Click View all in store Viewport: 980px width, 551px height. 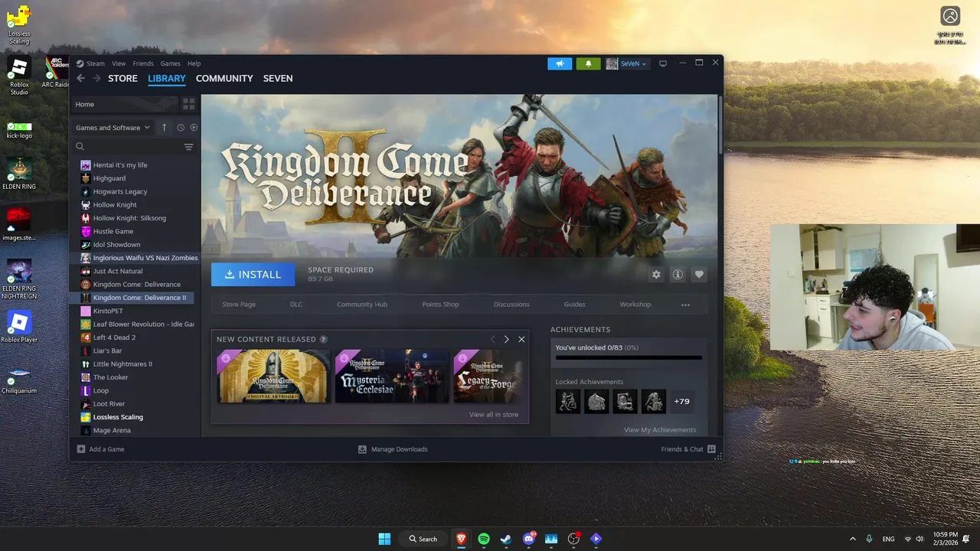click(x=494, y=415)
